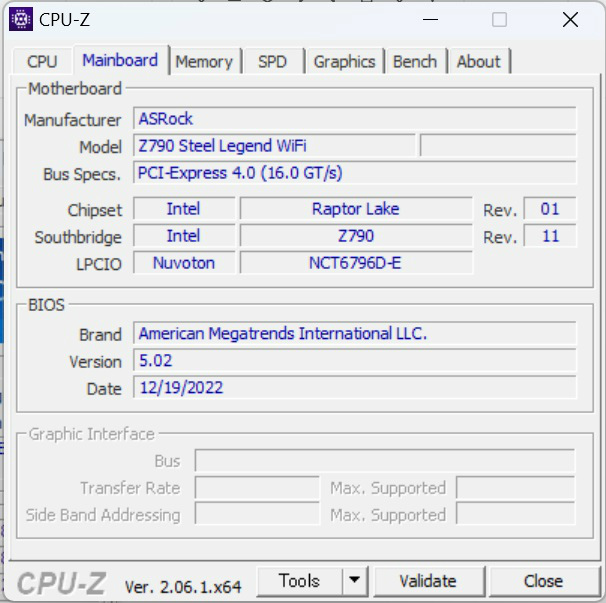This screenshot has width=606, height=603.
Task: Open the Memory tab
Action: pyautogui.click(x=204, y=61)
